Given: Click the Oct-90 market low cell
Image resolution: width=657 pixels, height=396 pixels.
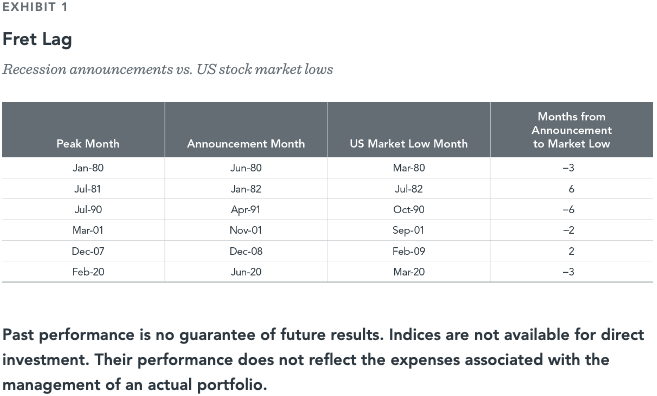Looking at the screenshot, I should 409,210.
